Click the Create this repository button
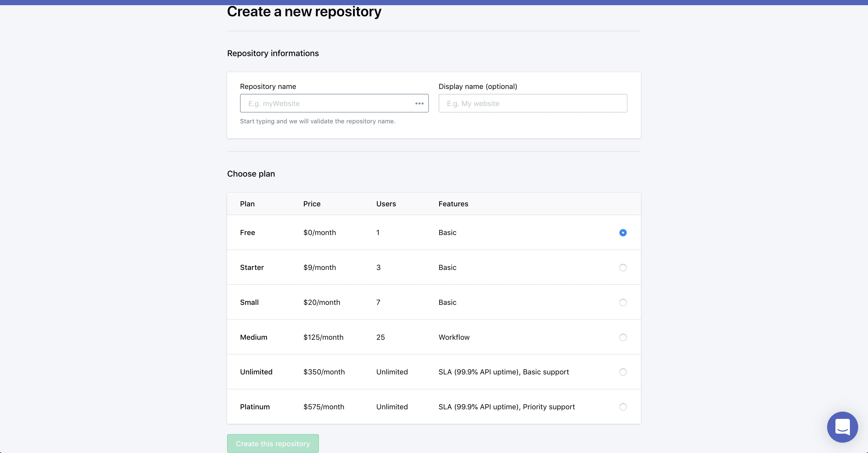Viewport: 868px width, 453px height. (273, 443)
